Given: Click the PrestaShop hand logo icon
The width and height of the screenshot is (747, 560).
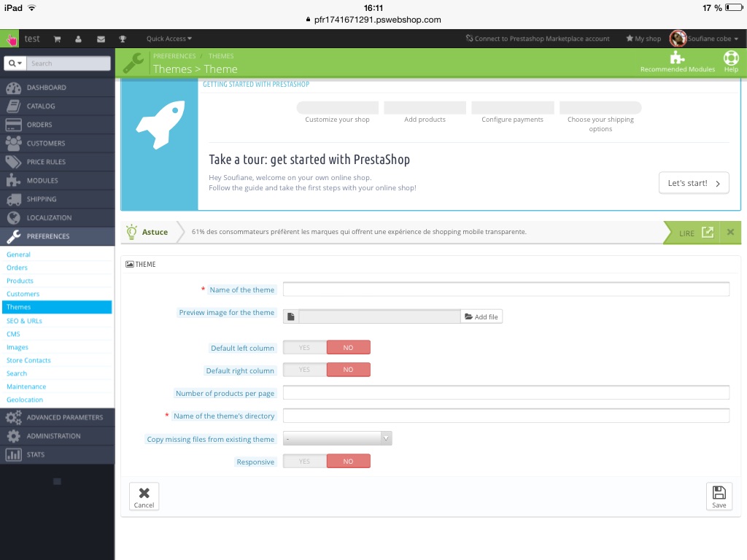Looking at the screenshot, I should pos(10,39).
